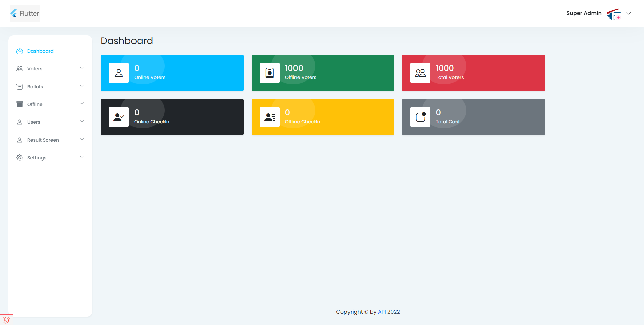The height and width of the screenshot is (325, 644).
Task: Expand the Ballots submenu chevron
Action: (82, 86)
